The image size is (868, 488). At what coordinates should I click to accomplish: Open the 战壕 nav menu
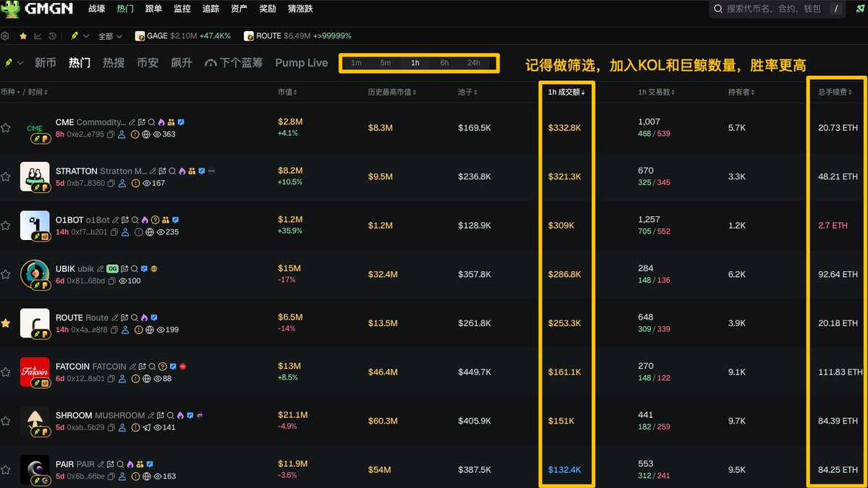pyautogui.click(x=96, y=9)
